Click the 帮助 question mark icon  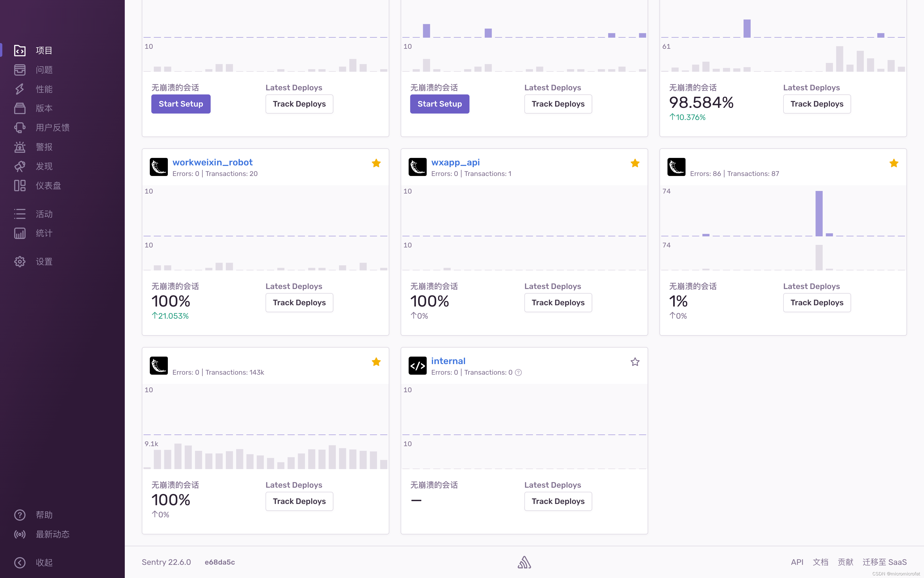20,515
